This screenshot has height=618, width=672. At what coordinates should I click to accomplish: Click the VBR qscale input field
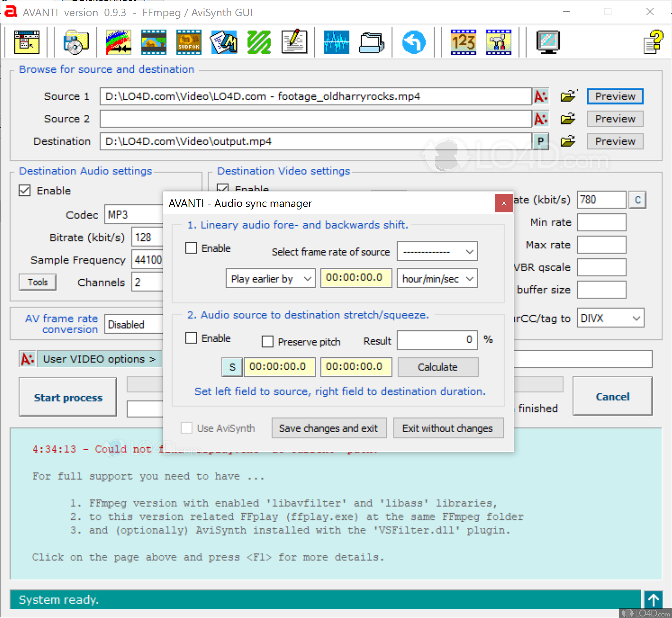click(x=601, y=267)
